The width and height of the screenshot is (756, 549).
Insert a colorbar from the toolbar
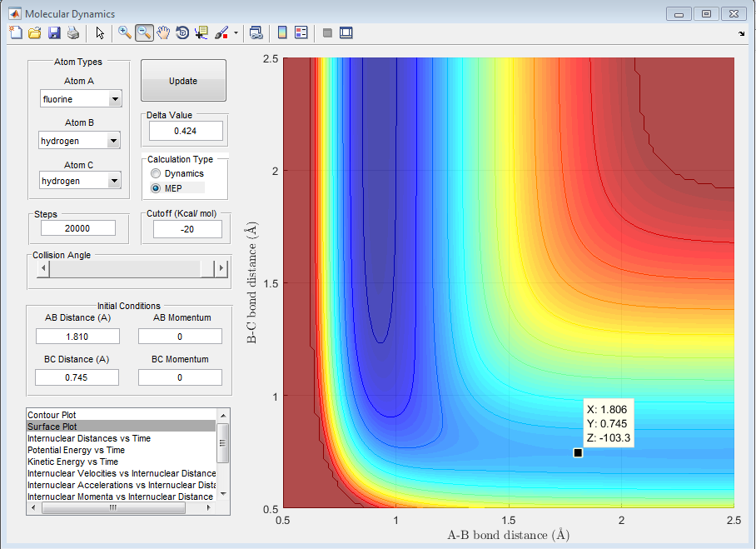coord(282,33)
